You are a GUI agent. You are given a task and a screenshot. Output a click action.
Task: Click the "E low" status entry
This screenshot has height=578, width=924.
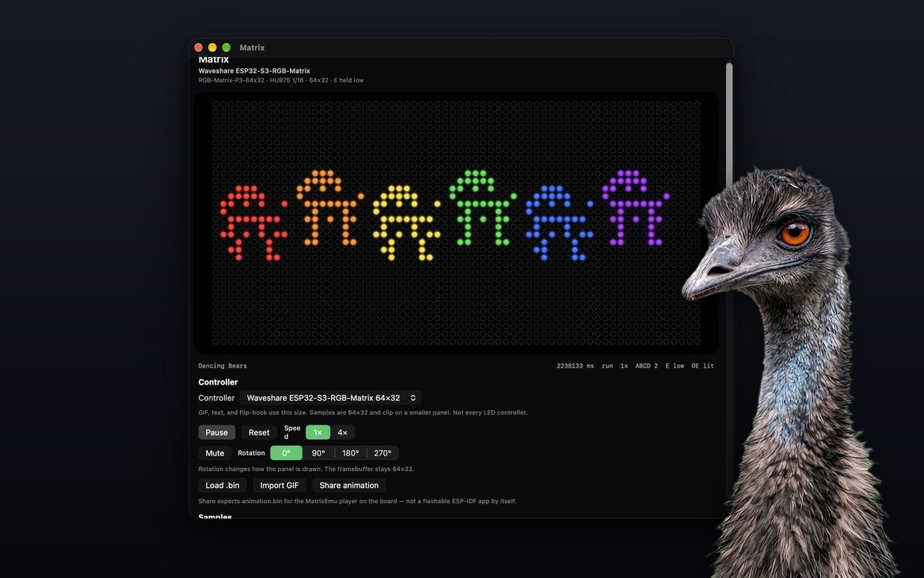coord(675,366)
